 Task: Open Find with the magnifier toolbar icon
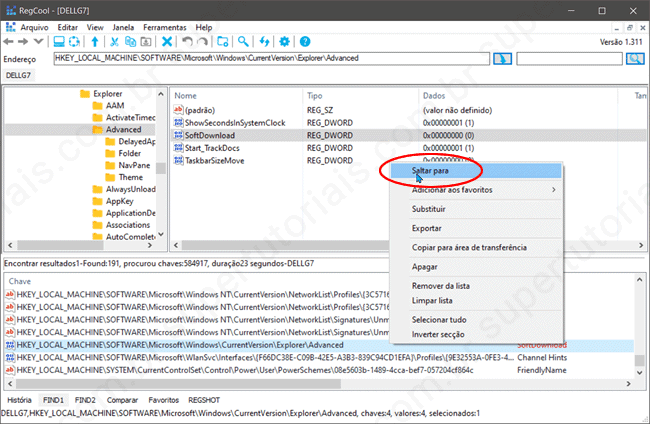(x=243, y=42)
